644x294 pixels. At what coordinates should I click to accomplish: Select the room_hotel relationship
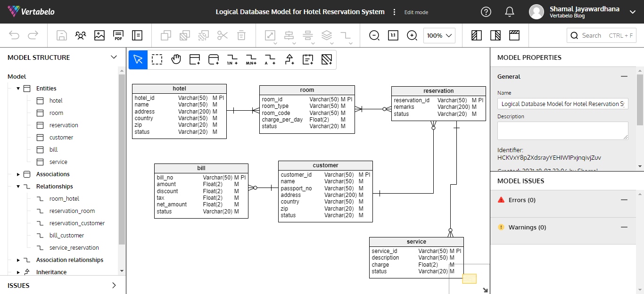(64, 199)
